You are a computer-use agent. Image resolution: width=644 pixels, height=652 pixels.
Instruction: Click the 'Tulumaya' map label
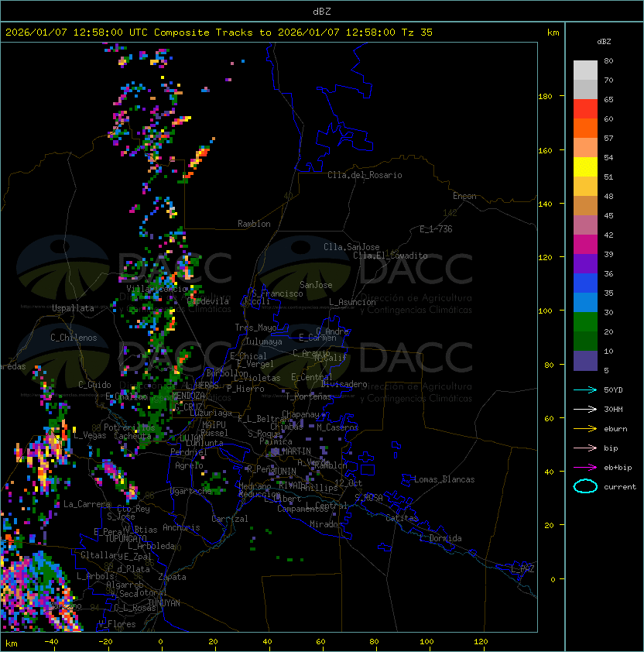264,341
